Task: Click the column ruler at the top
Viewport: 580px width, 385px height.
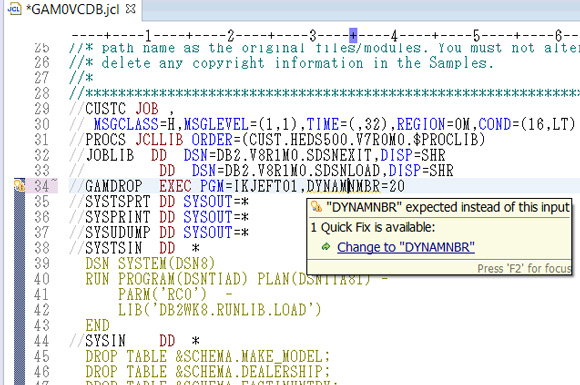Action: click(x=326, y=36)
